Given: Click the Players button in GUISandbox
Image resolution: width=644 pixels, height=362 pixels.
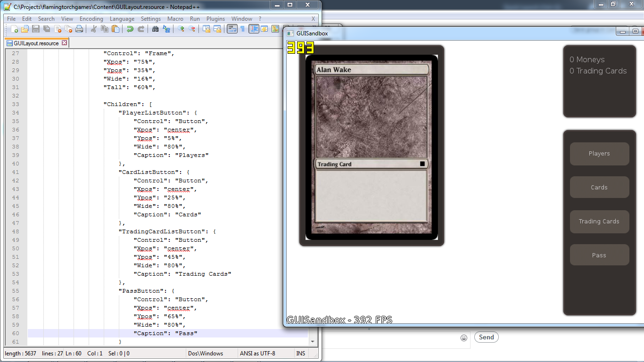Looking at the screenshot, I should pyautogui.click(x=599, y=154).
